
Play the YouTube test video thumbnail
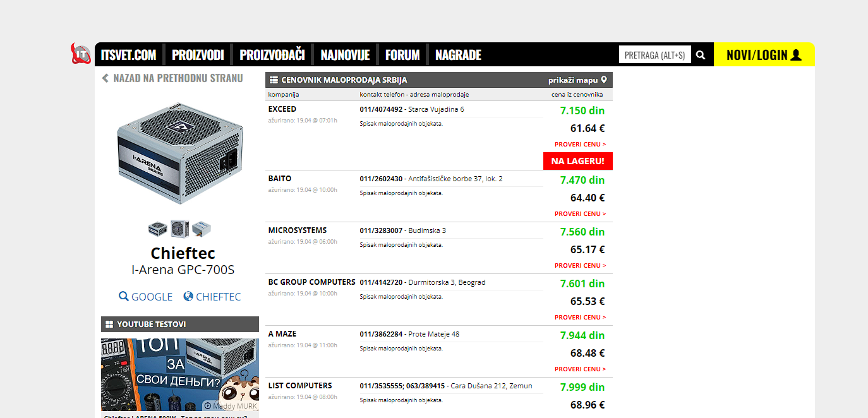[x=180, y=375]
